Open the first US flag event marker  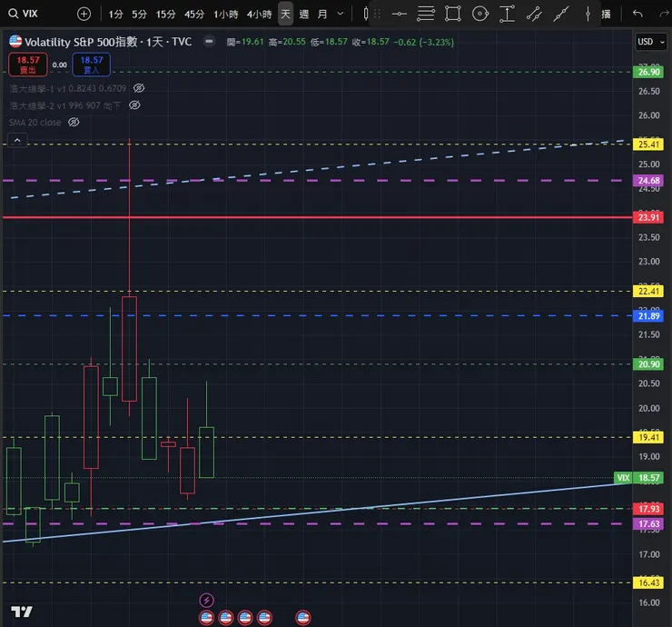point(206,618)
